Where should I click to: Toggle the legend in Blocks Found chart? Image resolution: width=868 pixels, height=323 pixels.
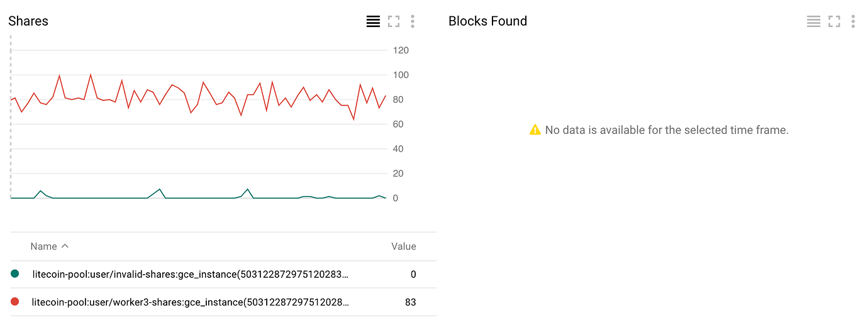813,21
